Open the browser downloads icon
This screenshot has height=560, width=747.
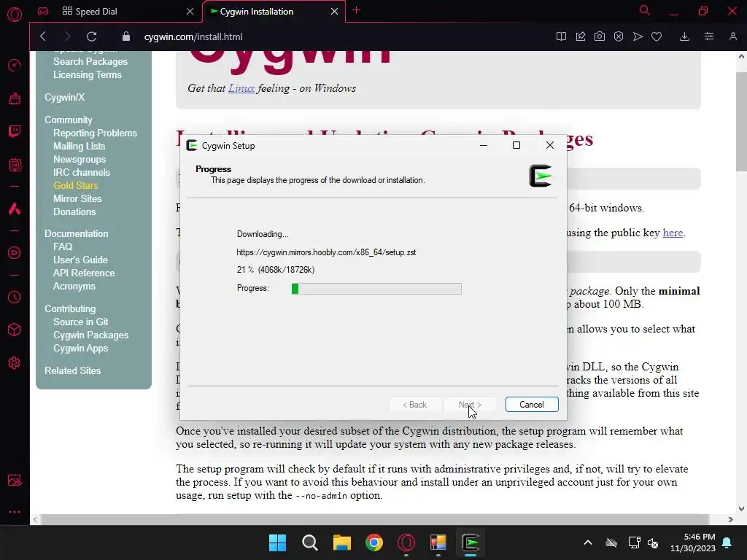[684, 36]
